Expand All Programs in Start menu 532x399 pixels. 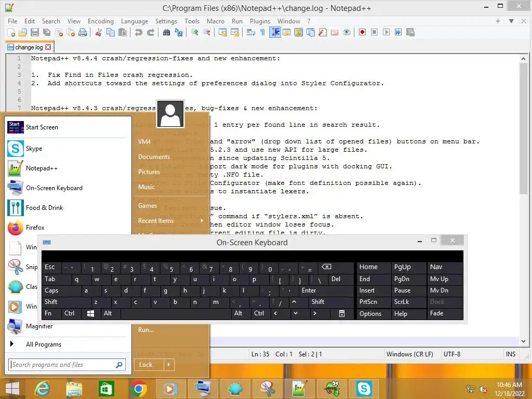(x=44, y=344)
